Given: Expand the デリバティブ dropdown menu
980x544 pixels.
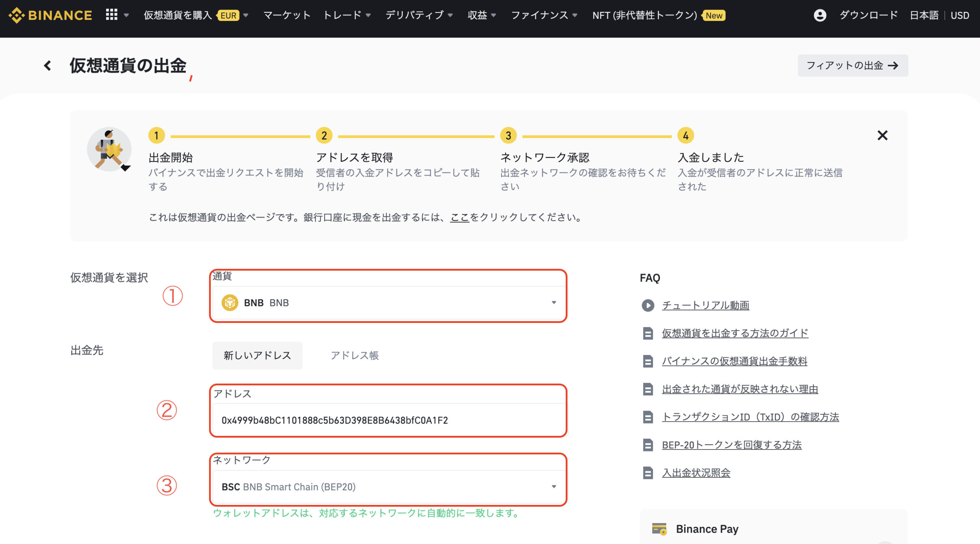Looking at the screenshot, I should pos(419,15).
